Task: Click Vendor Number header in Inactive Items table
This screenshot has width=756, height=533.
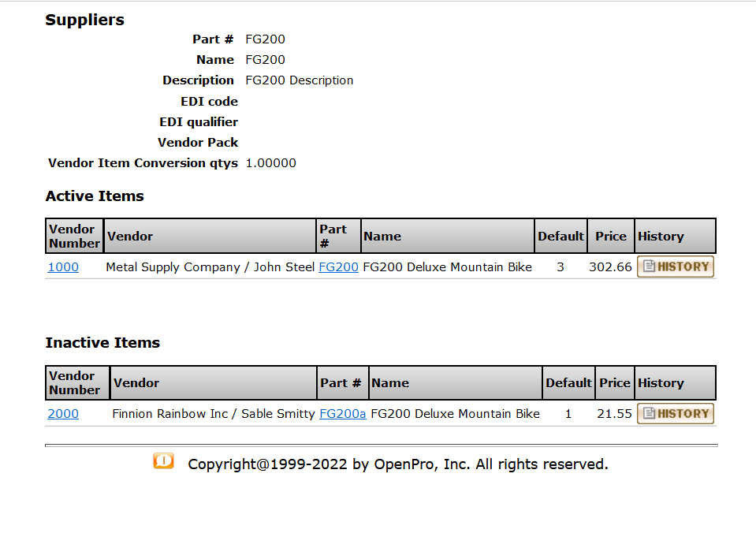Action: tap(74, 383)
